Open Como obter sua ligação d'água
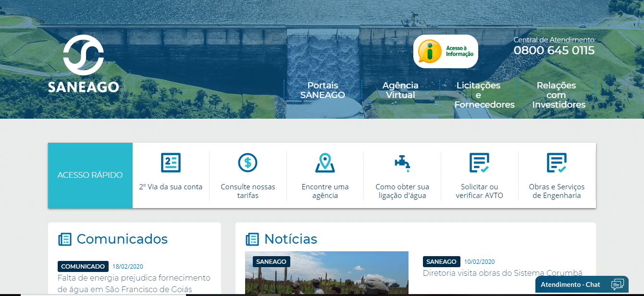 (402, 191)
